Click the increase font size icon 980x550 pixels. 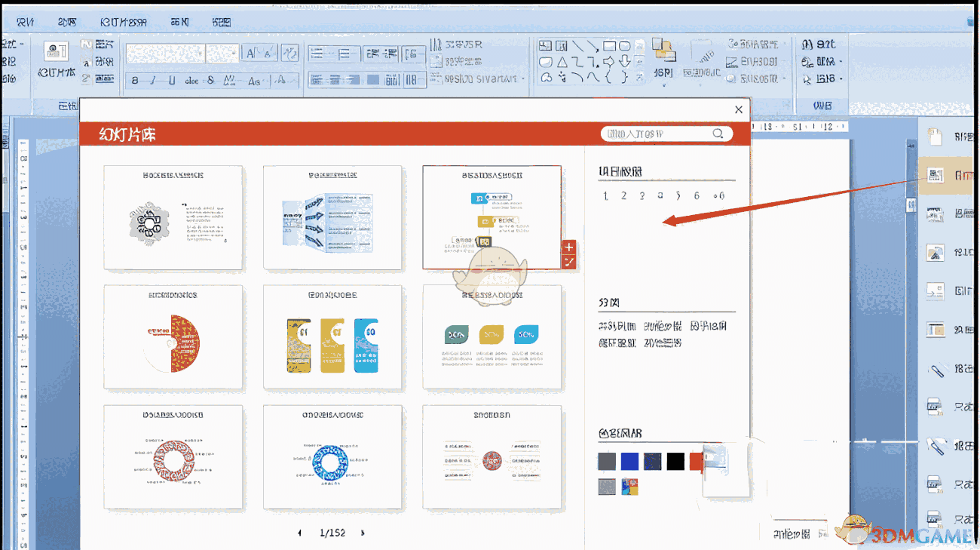[250, 51]
